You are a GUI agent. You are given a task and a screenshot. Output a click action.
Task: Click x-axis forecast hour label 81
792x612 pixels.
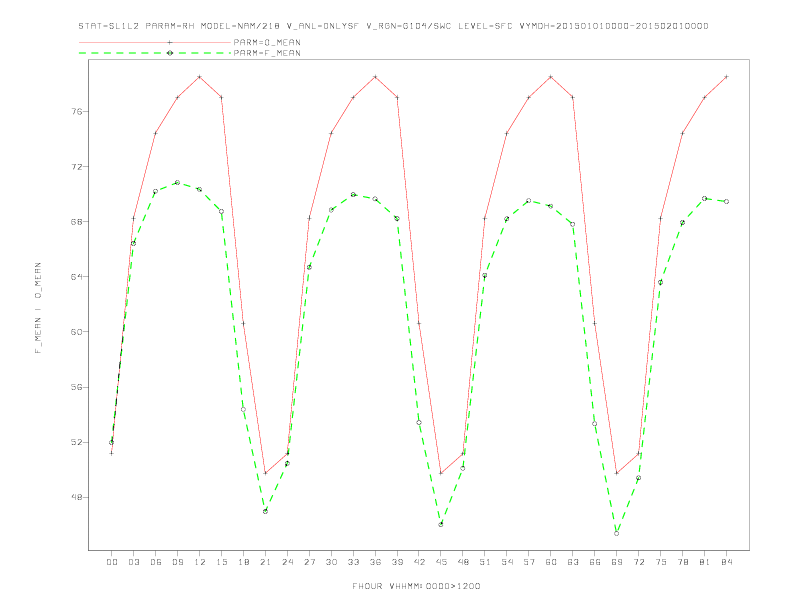click(x=705, y=562)
